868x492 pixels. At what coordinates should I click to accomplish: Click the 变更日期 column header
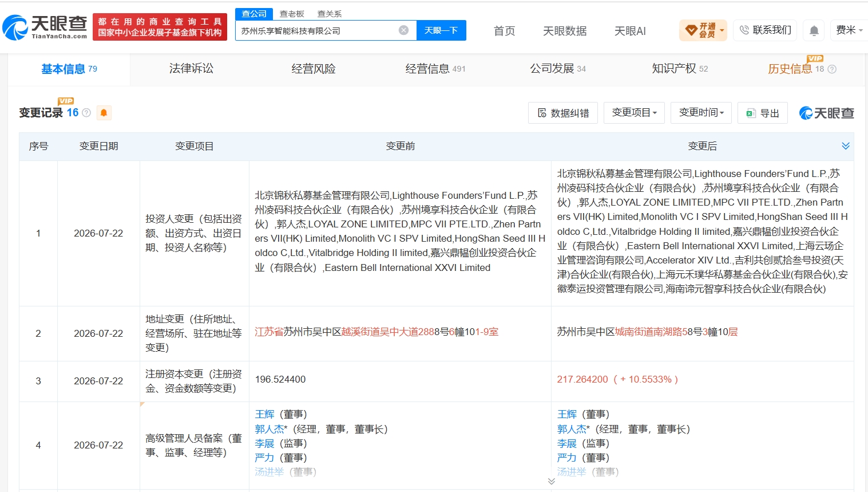(x=98, y=146)
